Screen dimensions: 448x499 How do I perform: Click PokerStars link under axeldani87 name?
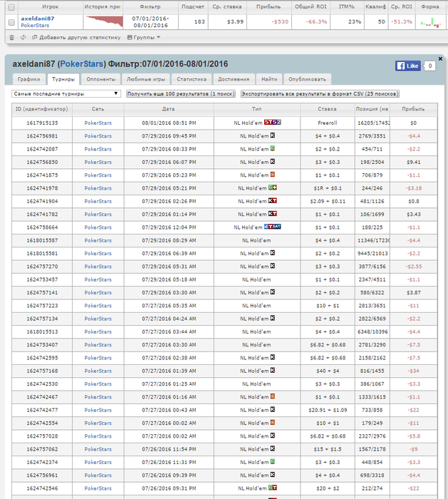(35, 26)
